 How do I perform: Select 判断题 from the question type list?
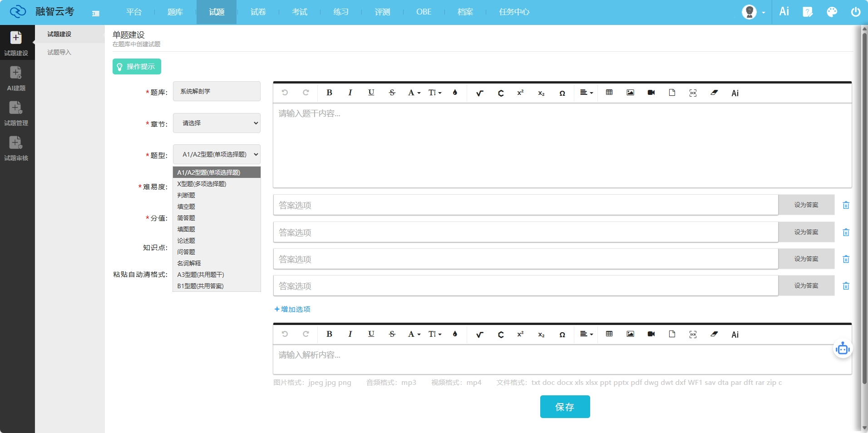186,195
